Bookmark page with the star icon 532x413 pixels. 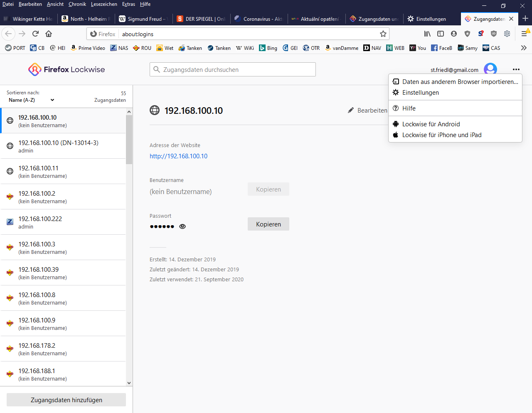(x=383, y=34)
